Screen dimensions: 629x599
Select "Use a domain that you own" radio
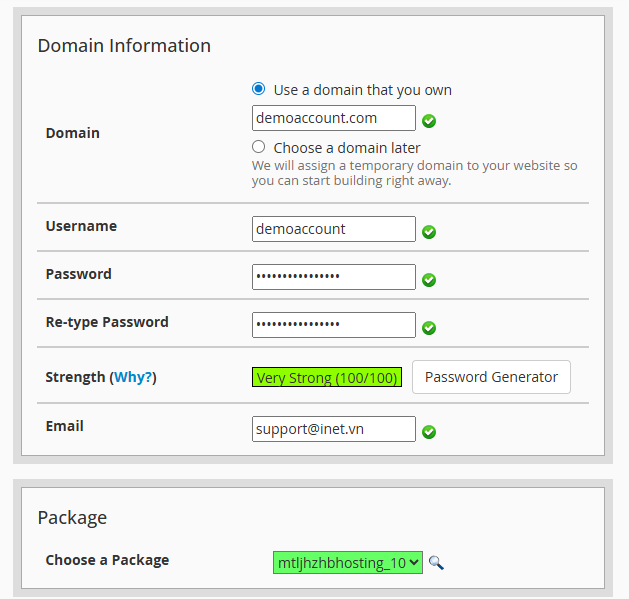(258, 89)
